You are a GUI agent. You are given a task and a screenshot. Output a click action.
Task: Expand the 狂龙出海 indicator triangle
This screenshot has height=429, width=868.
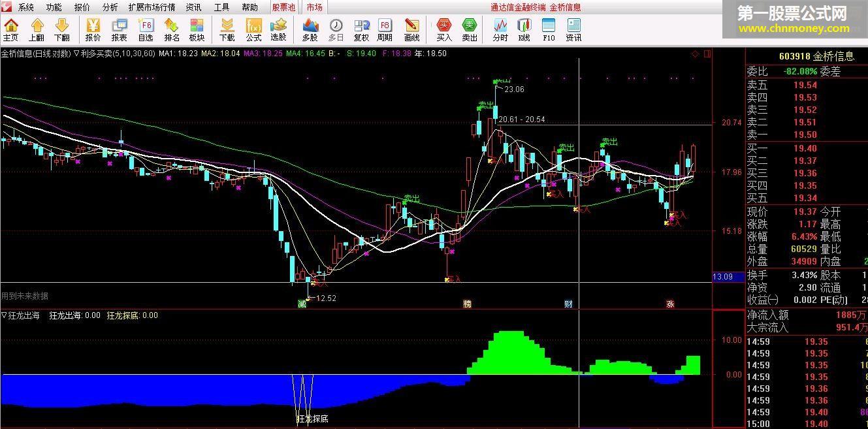(x=5, y=315)
